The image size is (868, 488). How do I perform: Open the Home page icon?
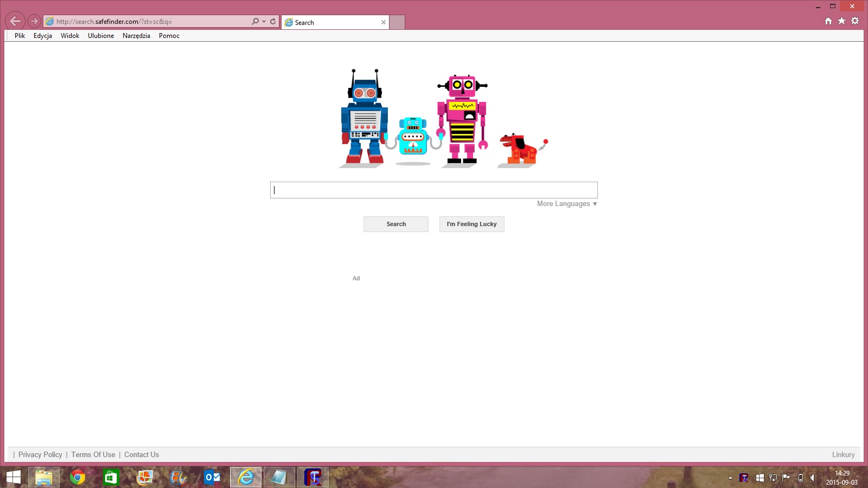(828, 21)
